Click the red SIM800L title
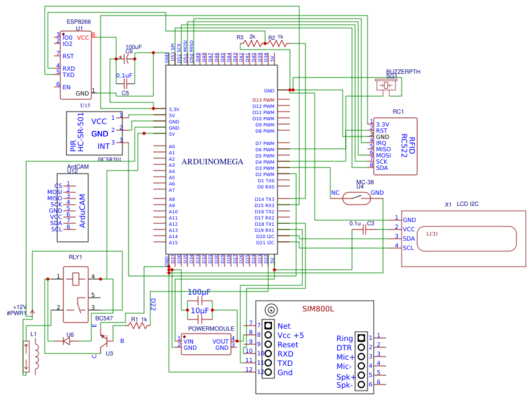 tap(318, 309)
